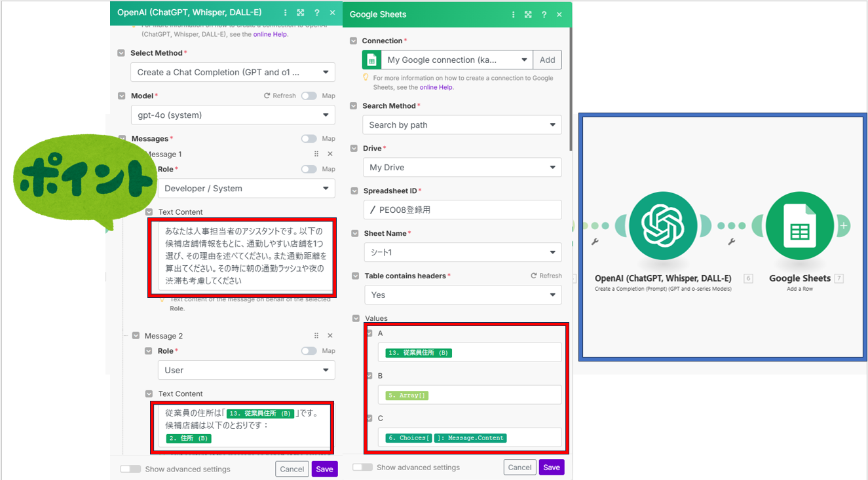The image size is (868, 480).
Task: Click the wrench icon before the Google Sheets module
Action: pyautogui.click(x=732, y=242)
